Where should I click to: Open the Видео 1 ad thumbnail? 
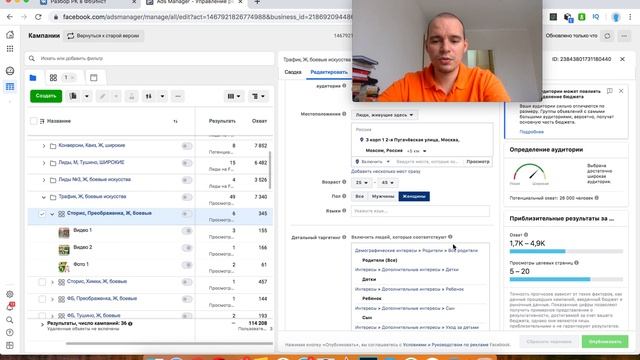[64, 233]
